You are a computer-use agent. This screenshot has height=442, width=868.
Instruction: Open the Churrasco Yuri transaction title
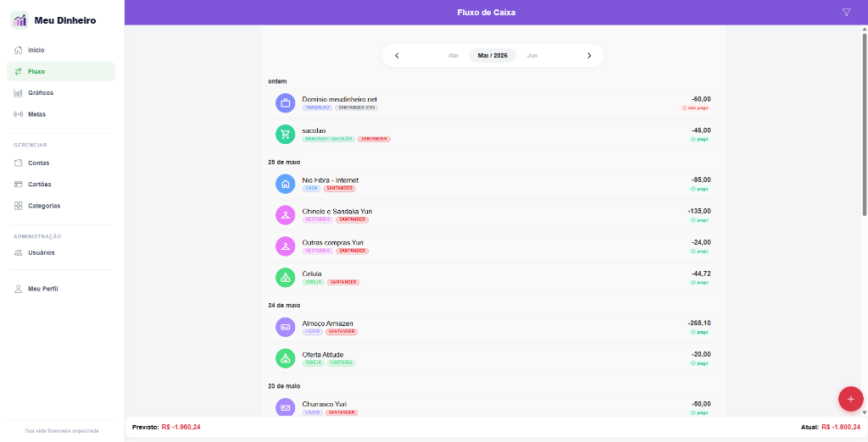pyautogui.click(x=325, y=404)
